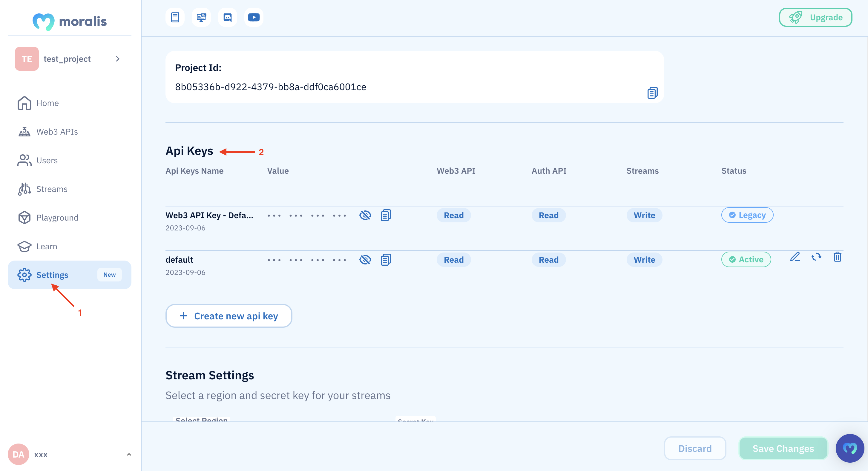Screen dimensions: 868x471
Task: Copy the default API key value
Action: click(x=386, y=260)
